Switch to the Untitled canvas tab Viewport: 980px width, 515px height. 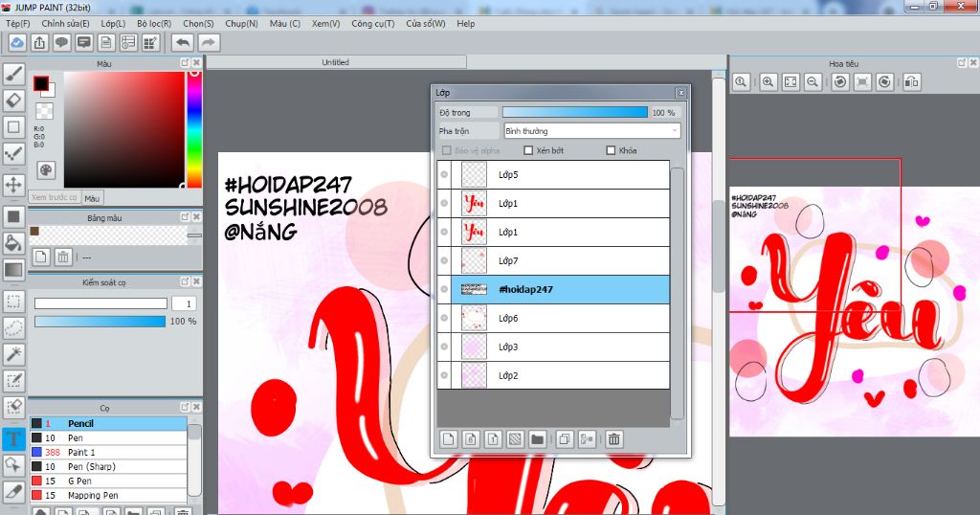(336, 62)
